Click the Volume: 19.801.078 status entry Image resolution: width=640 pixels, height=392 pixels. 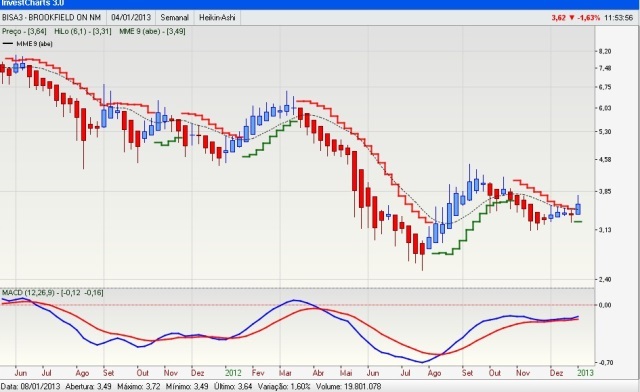click(348, 386)
